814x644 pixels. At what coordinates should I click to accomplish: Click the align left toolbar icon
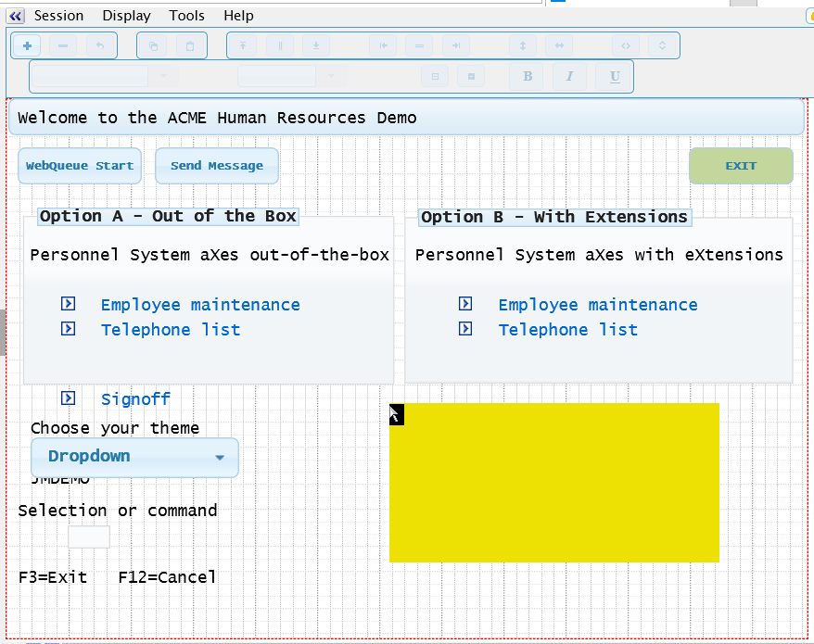click(383, 45)
